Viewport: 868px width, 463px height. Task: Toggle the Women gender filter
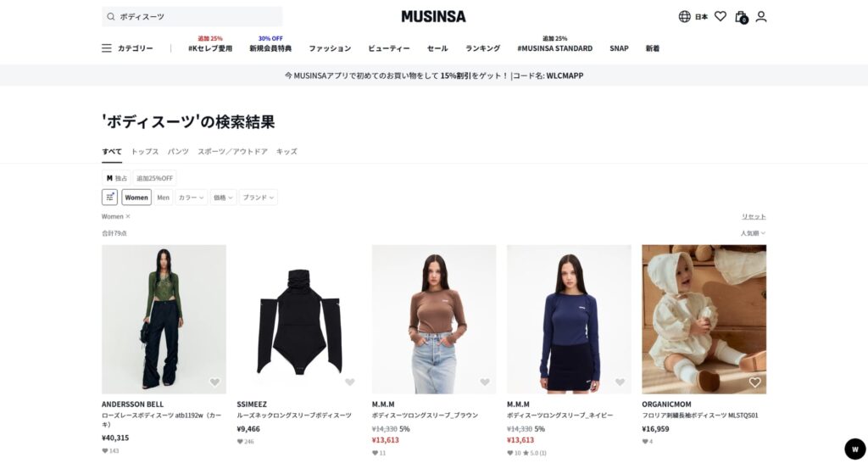point(136,198)
